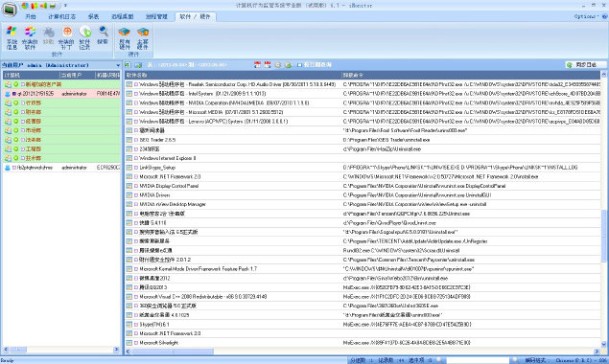
Task: Open the 报表 ribbon tab
Action: click(93, 16)
